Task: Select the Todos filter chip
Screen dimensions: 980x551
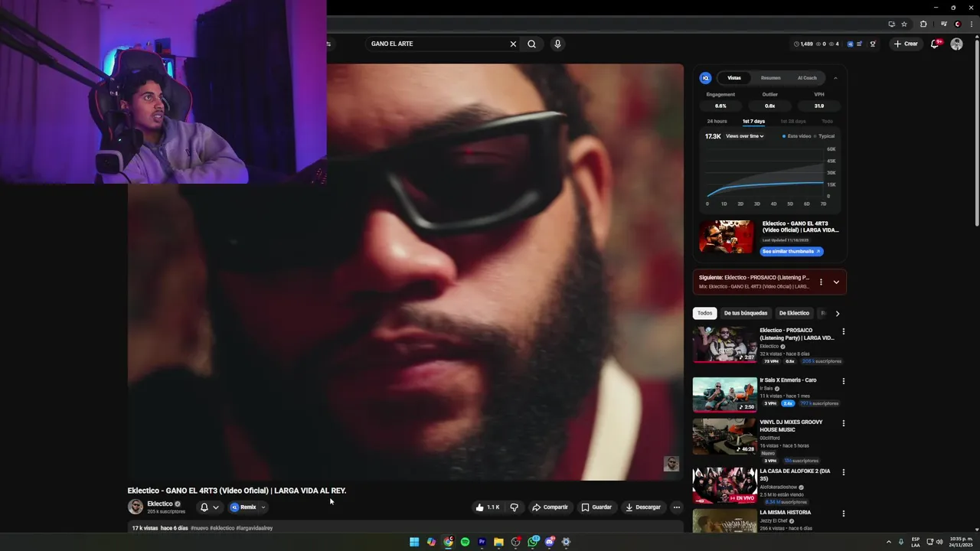Action: (704, 313)
